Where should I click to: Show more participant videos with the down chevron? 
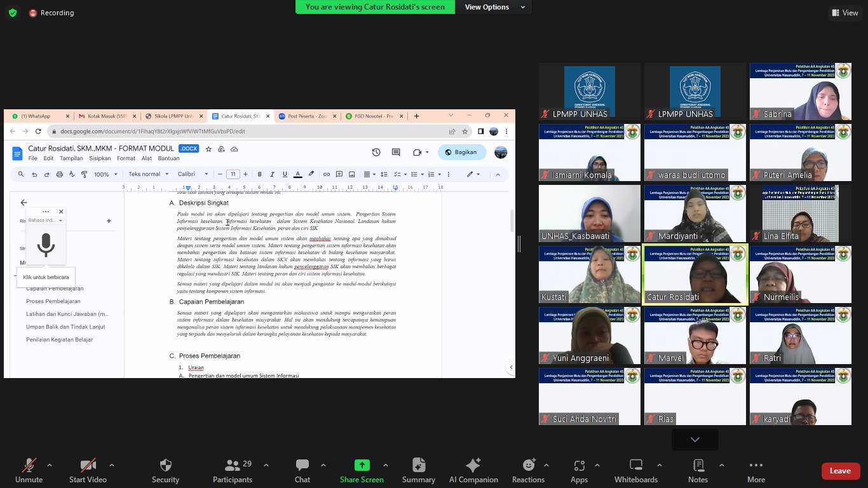coord(695,440)
